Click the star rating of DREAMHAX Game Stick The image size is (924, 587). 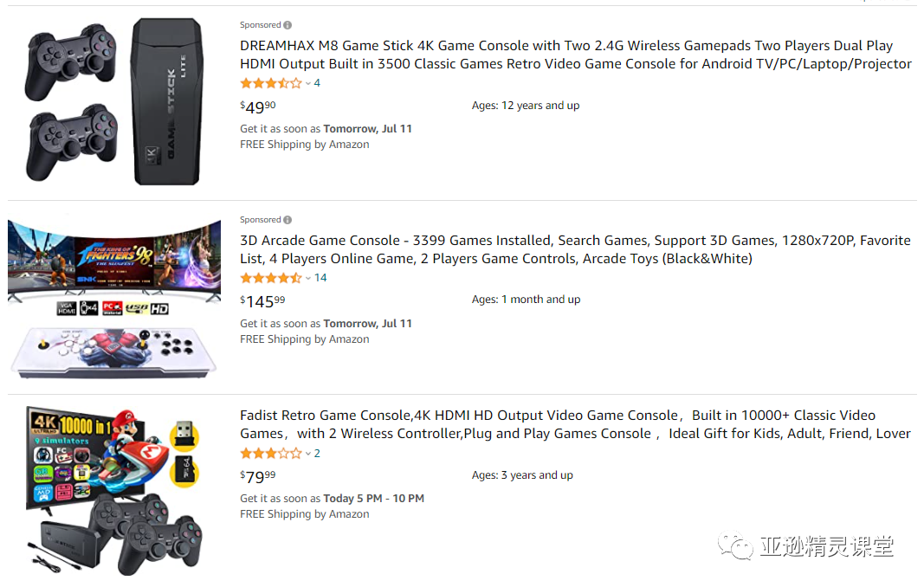[x=271, y=83]
